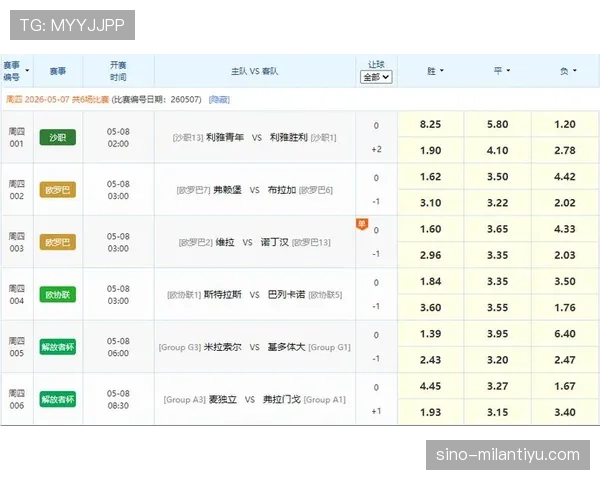Select win odds 8.25 for 利雅青年
The height and width of the screenshot is (480, 600).
430,124
